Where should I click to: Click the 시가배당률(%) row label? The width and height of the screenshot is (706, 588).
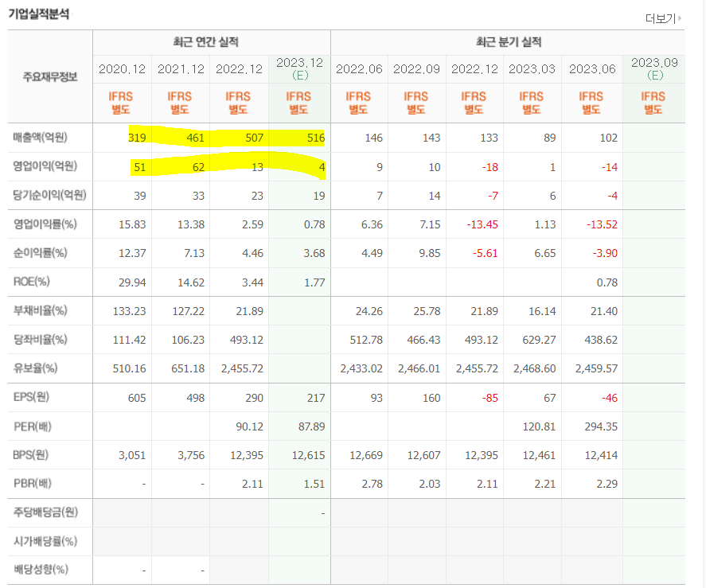click(x=45, y=541)
